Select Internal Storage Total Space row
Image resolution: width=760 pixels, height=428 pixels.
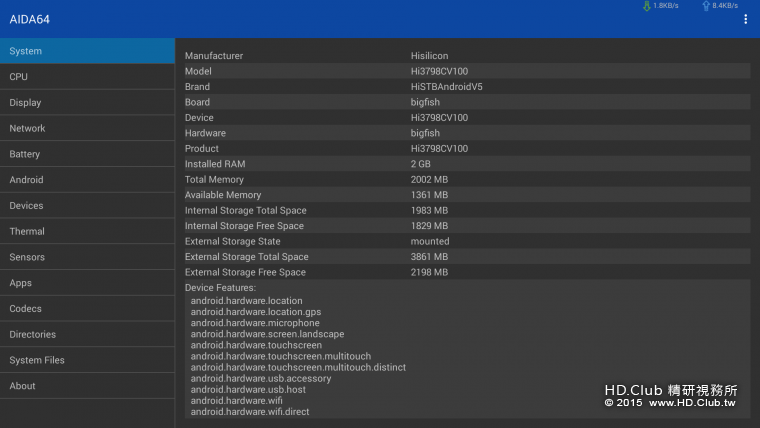(x=467, y=210)
